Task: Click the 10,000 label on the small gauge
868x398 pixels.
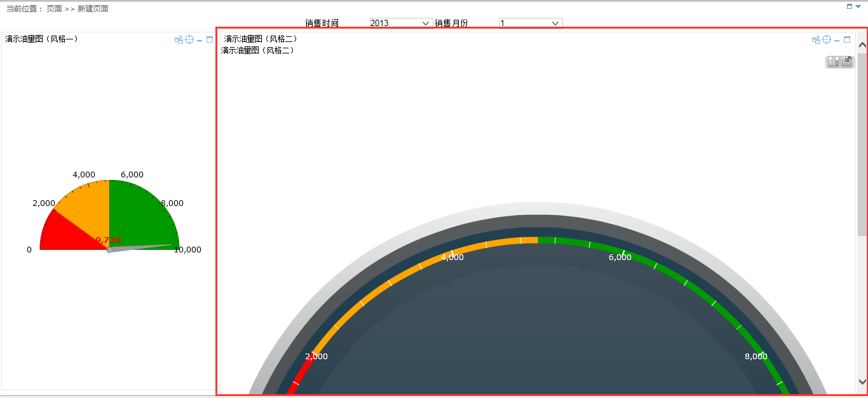Action: point(187,250)
